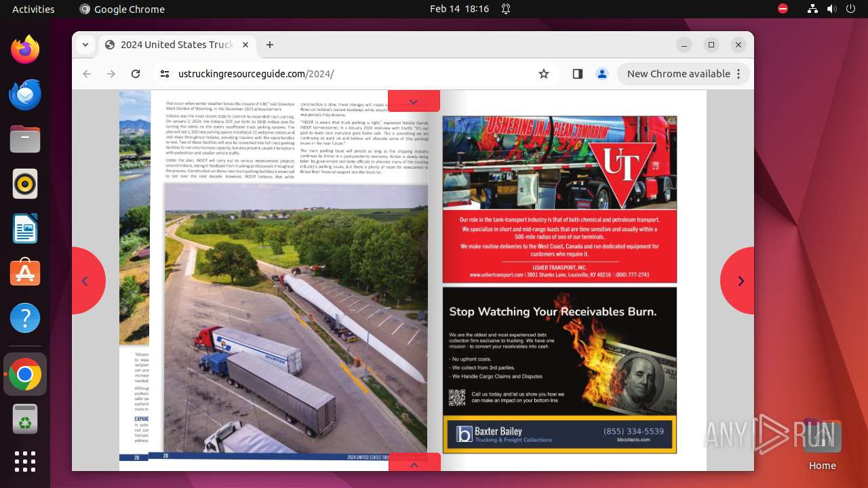
Task: Click the Baxter Bailey logo banner
Action: [559, 434]
